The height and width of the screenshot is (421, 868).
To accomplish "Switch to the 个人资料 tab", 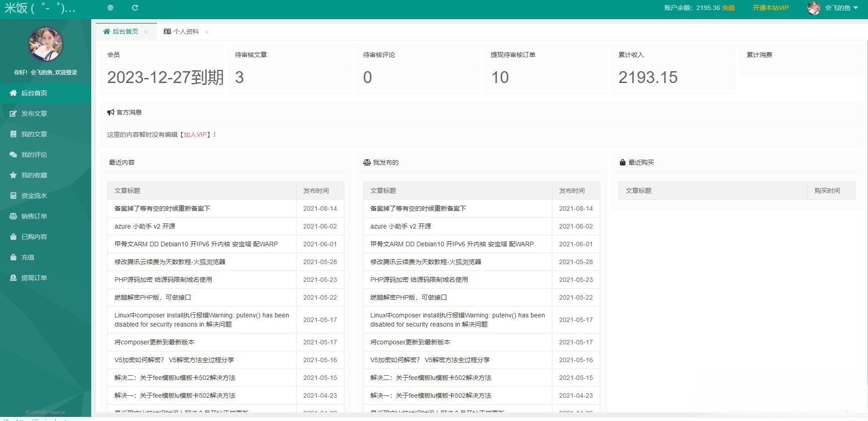I will (x=187, y=31).
